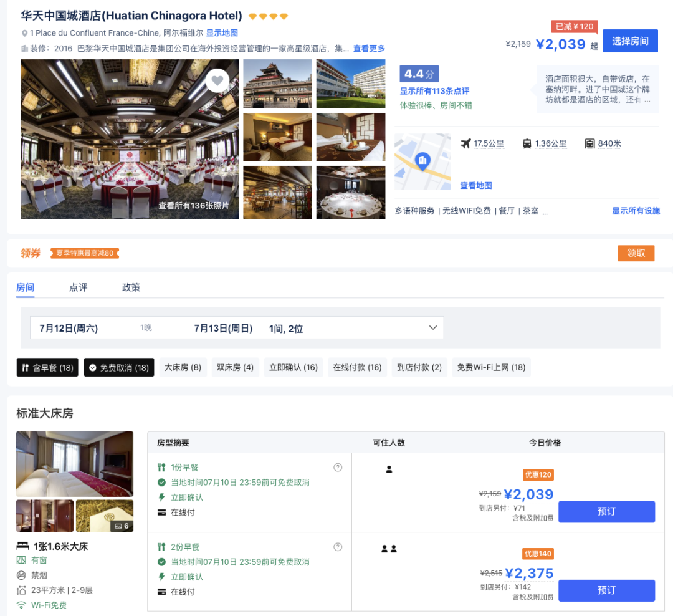Image resolution: width=673 pixels, height=616 pixels.
Task: Open Chinese pagoda building exterior photo
Action: point(277,84)
